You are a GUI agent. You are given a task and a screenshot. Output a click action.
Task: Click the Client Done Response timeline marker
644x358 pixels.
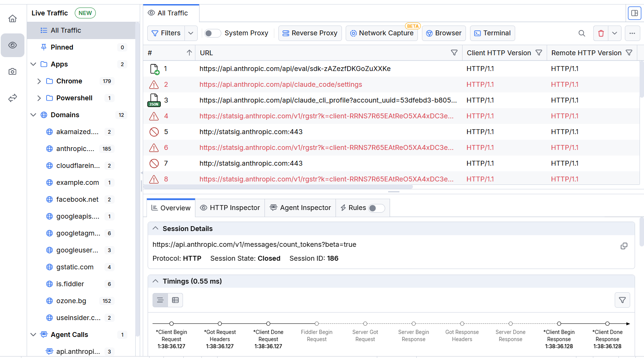[607, 323]
